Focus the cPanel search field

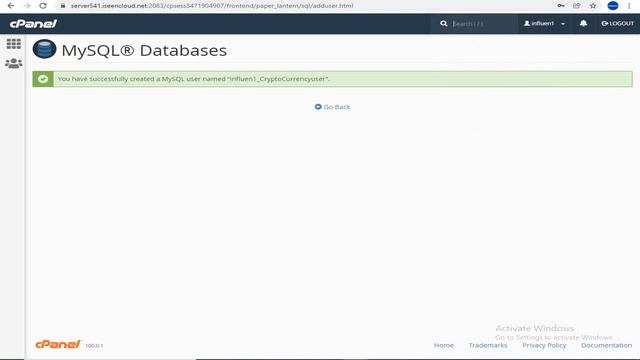click(x=483, y=24)
